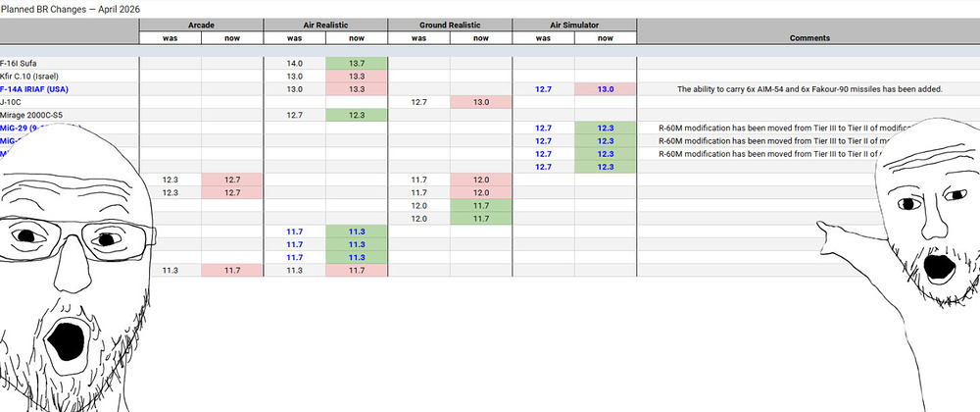Click the red 13.0 cell in J-10C row
980x412 pixels.
click(x=481, y=102)
